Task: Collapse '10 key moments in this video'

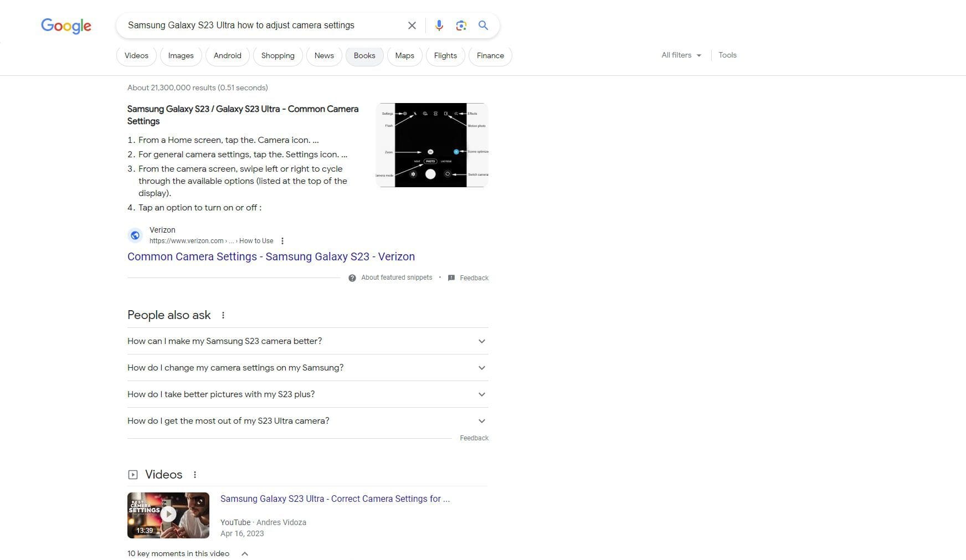Action: click(x=245, y=553)
